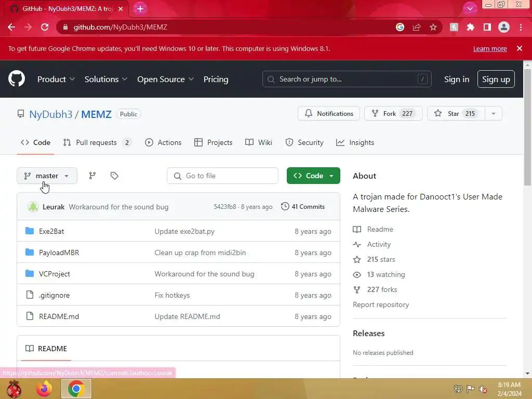Open the Security tab
Image resolution: width=532 pixels, height=399 pixels.
pyautogui.click(x=304, y=142)
